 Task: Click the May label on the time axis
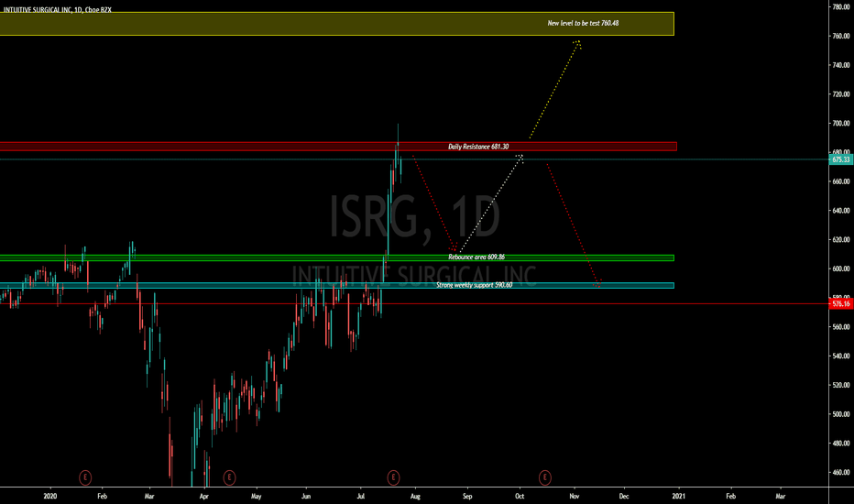coord(256,497)
